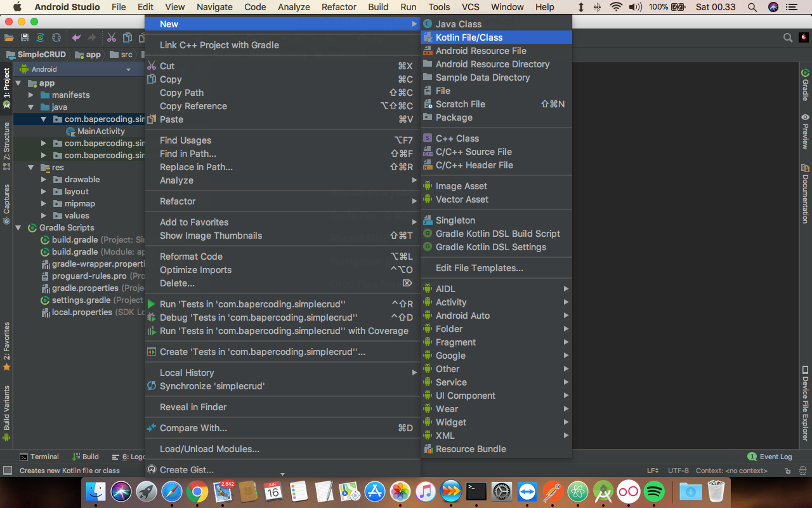Collapse the java folder node
Viewport: 812px width, 508px height.
tap(30, 107)
